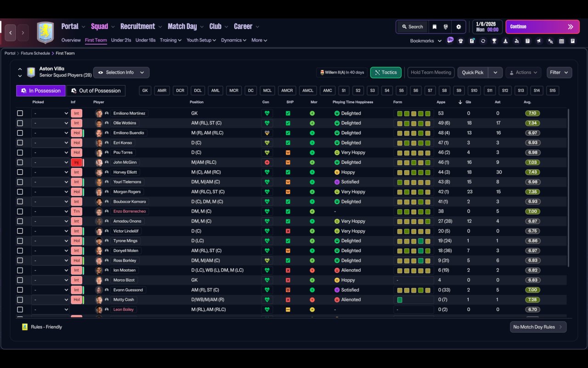Click the Aston Villa club crest logo
Image resolution: width=588 pixels, height=368 pixels.
tap(45, 32)
